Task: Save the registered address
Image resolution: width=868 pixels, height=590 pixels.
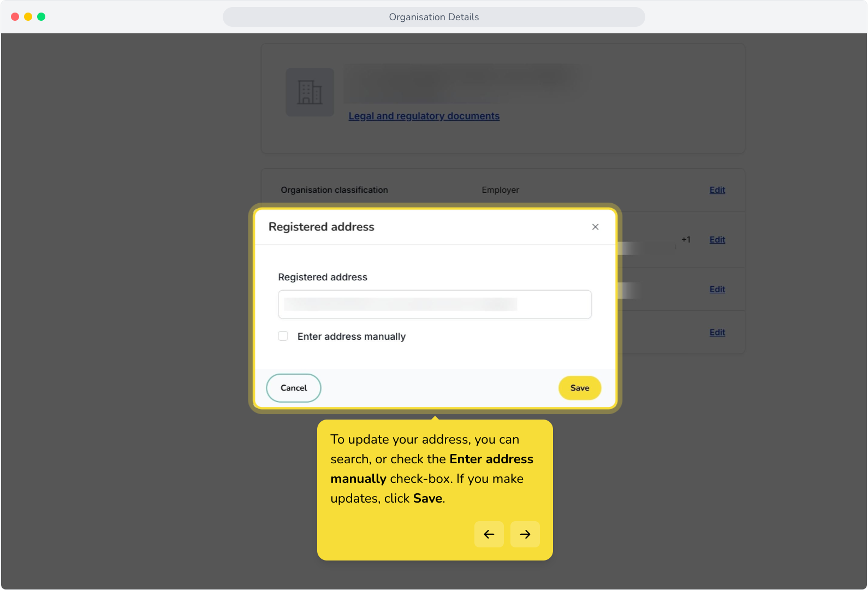Action: [x=580, y=388]
